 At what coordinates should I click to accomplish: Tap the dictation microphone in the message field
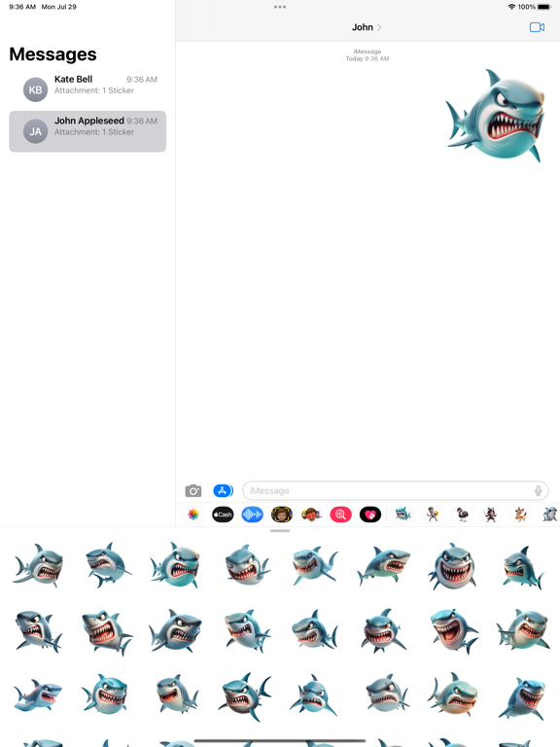(538, 490)
